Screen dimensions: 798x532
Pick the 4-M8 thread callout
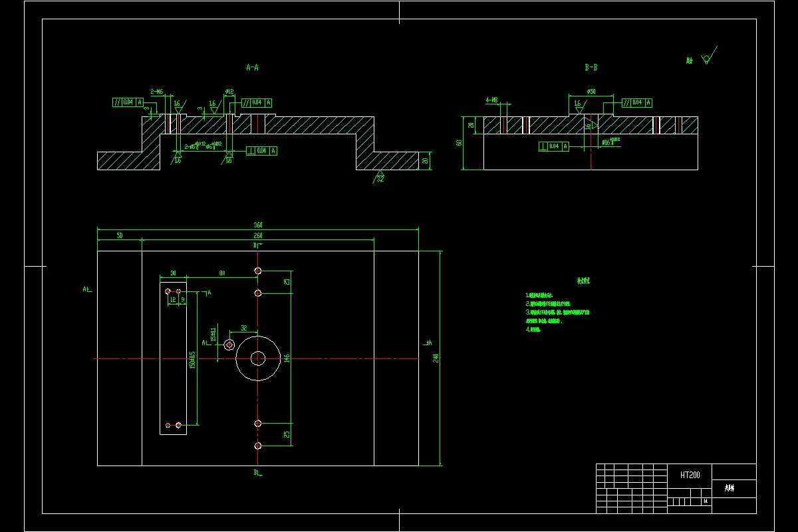coord(492,100)
